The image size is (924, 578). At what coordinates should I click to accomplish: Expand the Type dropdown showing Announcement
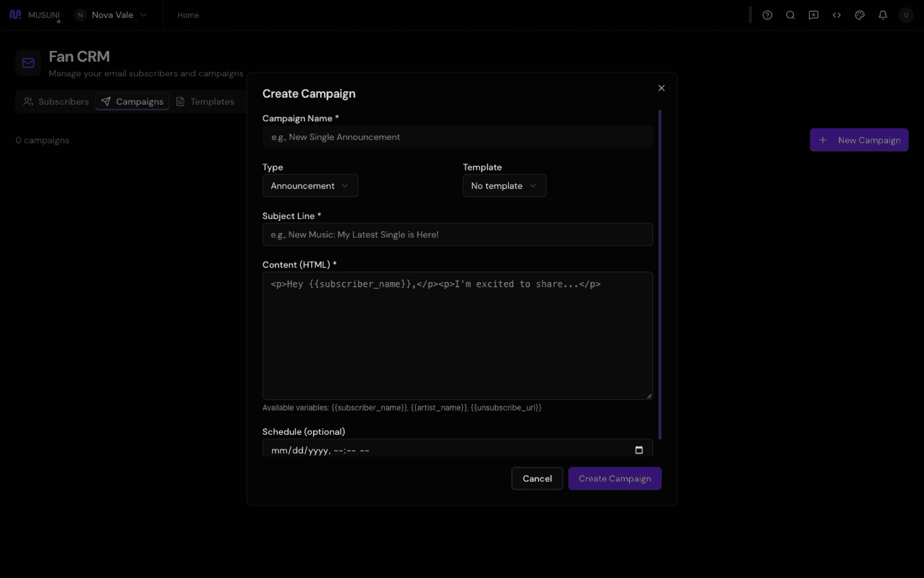pos(310,186)
